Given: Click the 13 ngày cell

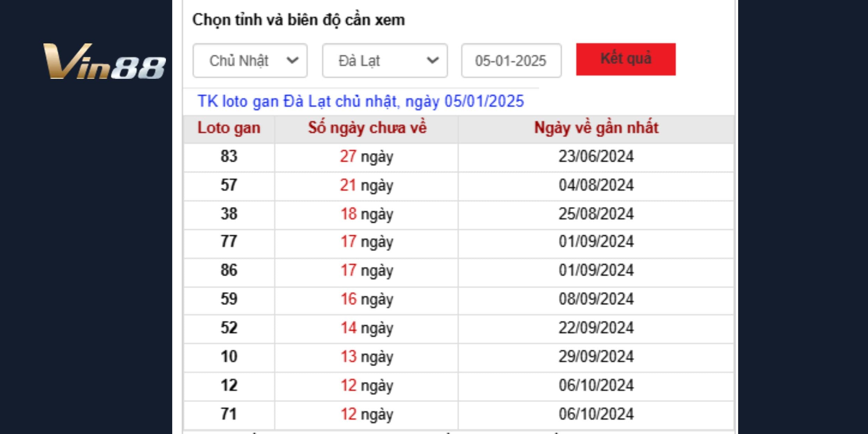Looking at the screenshot, I should click(367, 358).
